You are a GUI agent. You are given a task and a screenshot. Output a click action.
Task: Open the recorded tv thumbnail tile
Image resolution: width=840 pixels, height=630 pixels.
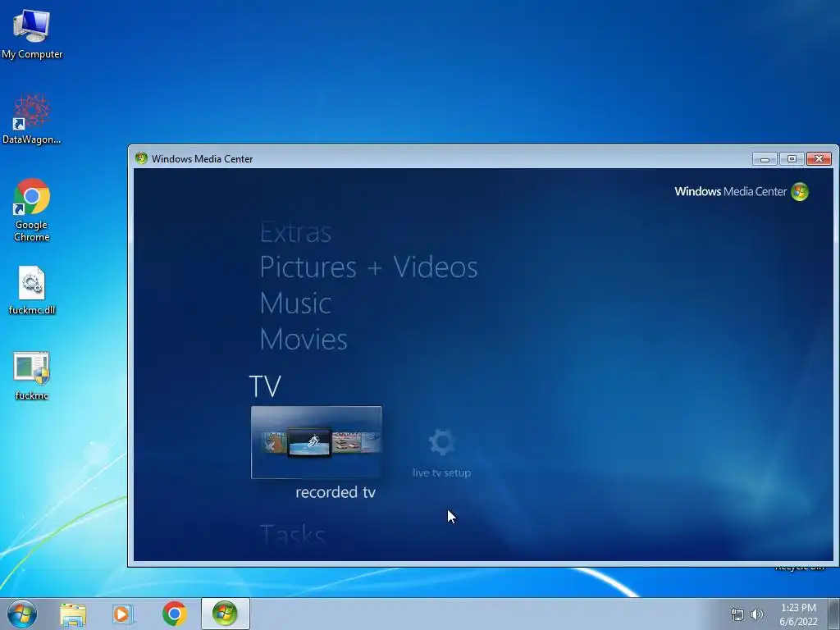click(x=317, y=442)
